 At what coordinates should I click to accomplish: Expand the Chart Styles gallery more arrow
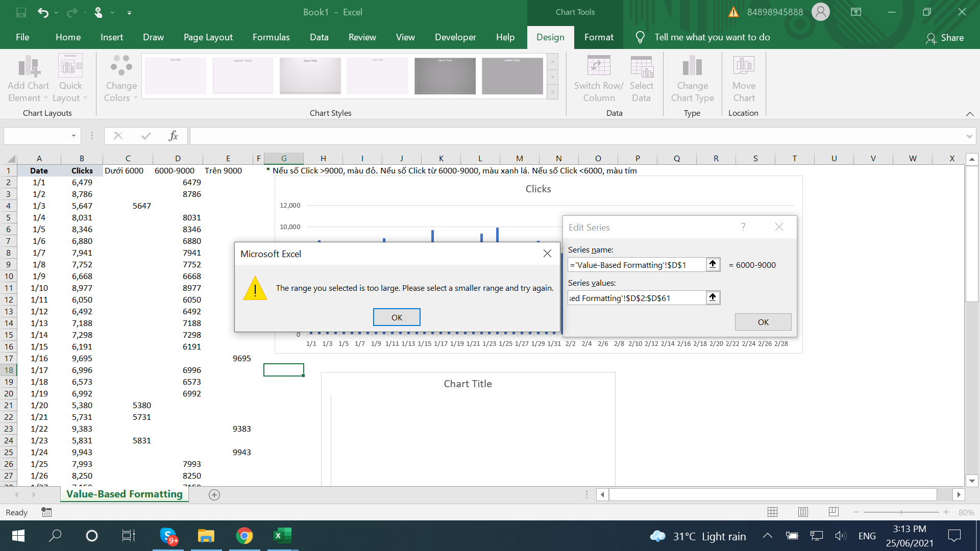(x=553, y=92)
